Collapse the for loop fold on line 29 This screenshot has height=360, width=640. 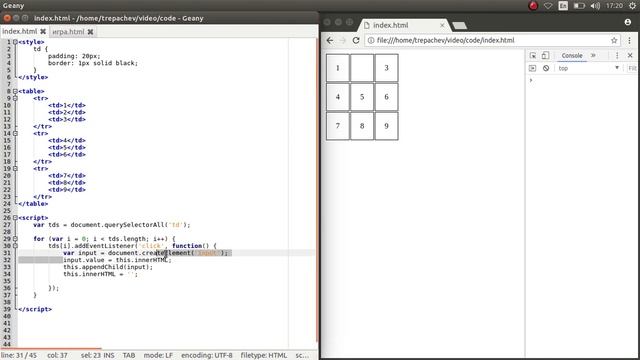(x=15, y=239)
